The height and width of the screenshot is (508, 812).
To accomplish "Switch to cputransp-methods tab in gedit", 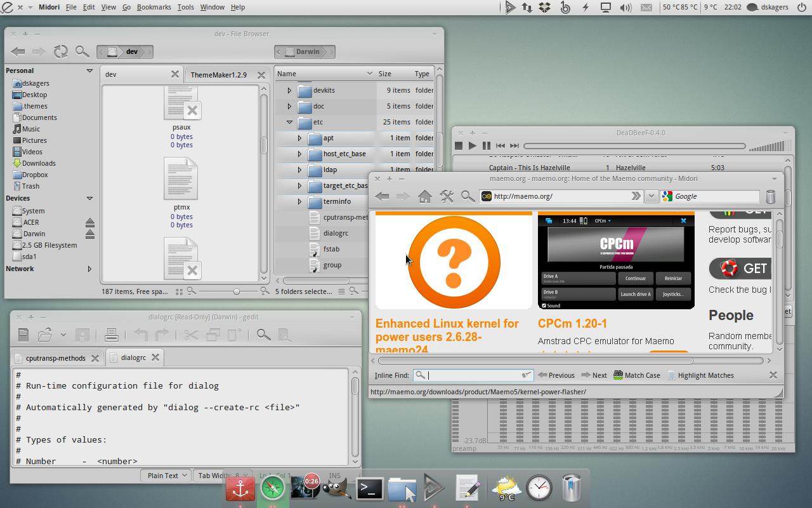I will (x=55, y=358).
